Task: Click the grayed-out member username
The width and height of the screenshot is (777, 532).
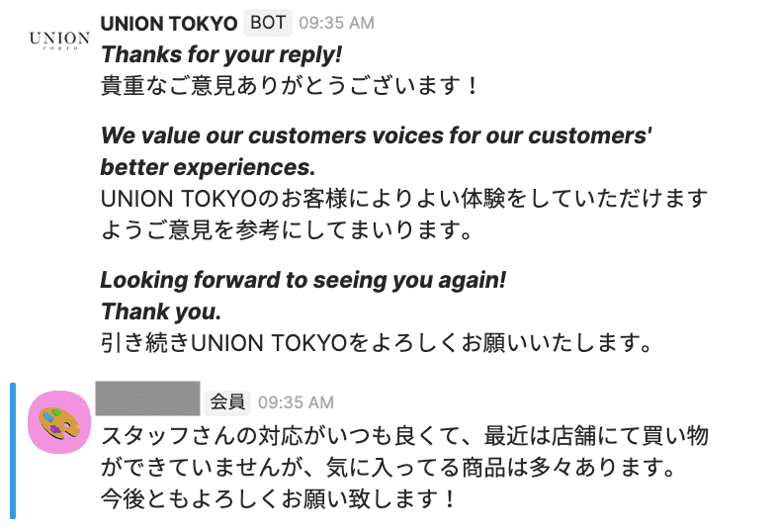Action: click(148, 400)
